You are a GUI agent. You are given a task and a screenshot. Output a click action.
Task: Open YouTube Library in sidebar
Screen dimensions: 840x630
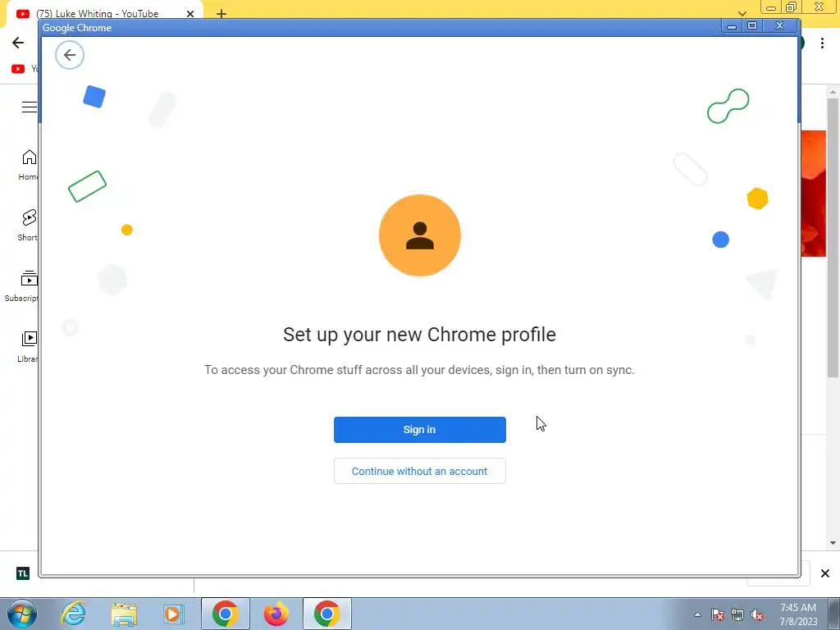coord(28,347)
